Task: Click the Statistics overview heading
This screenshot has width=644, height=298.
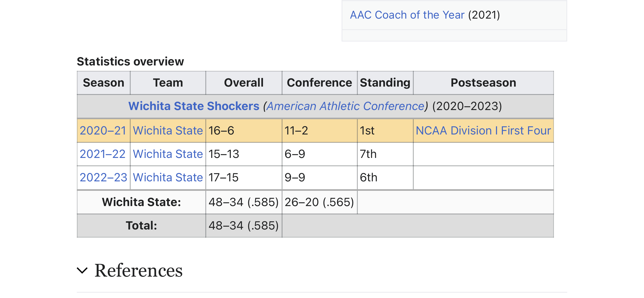Action: click(130, 62)
